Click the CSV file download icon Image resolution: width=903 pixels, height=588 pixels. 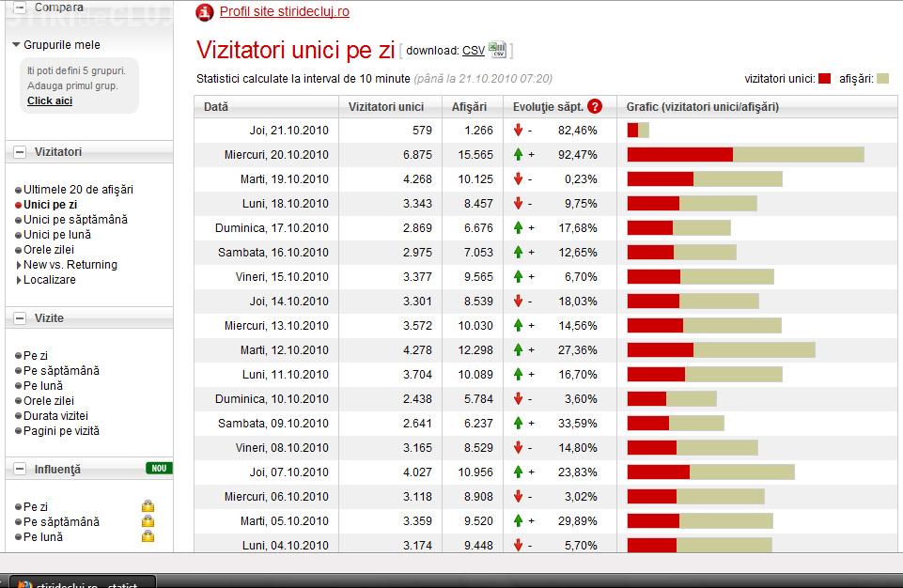497,51
